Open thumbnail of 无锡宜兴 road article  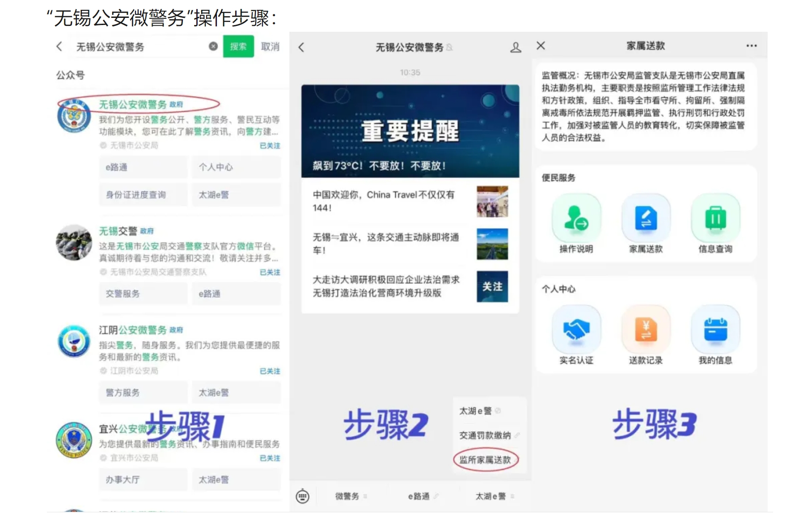[492, 244]
